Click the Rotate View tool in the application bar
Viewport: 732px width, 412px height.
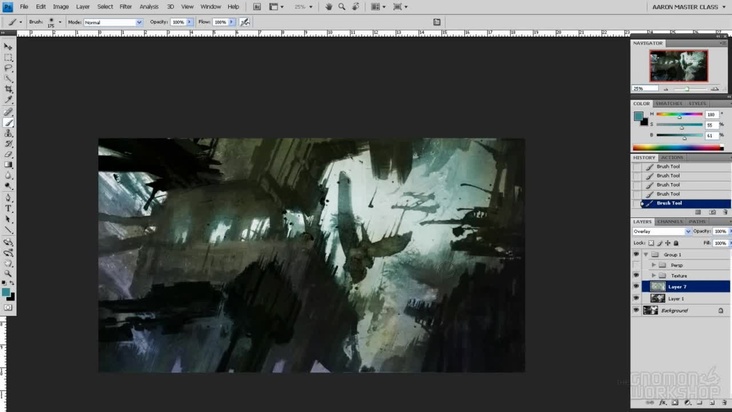point(356,7)
